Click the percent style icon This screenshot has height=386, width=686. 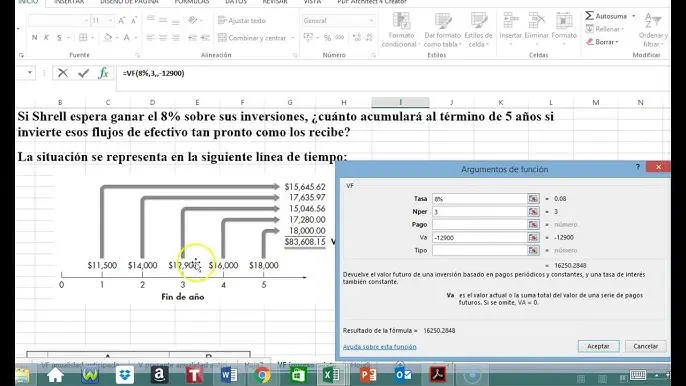point(327,38)
